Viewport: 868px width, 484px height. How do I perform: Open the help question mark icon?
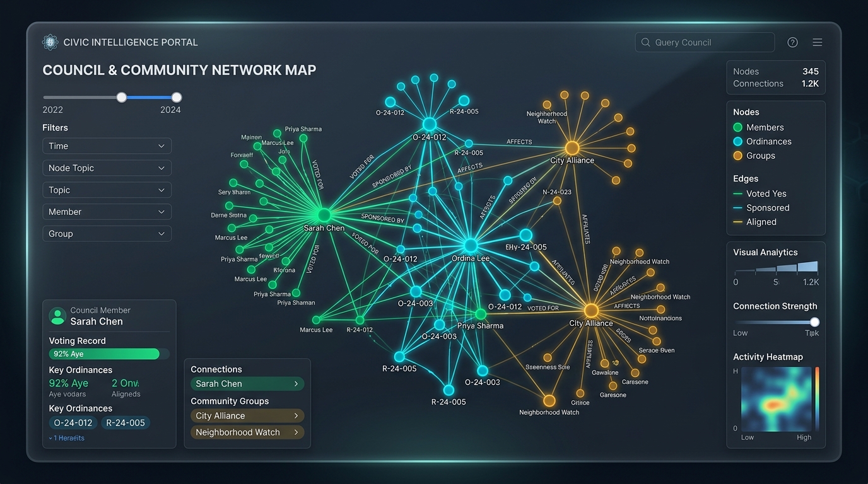tap(793, 42)
